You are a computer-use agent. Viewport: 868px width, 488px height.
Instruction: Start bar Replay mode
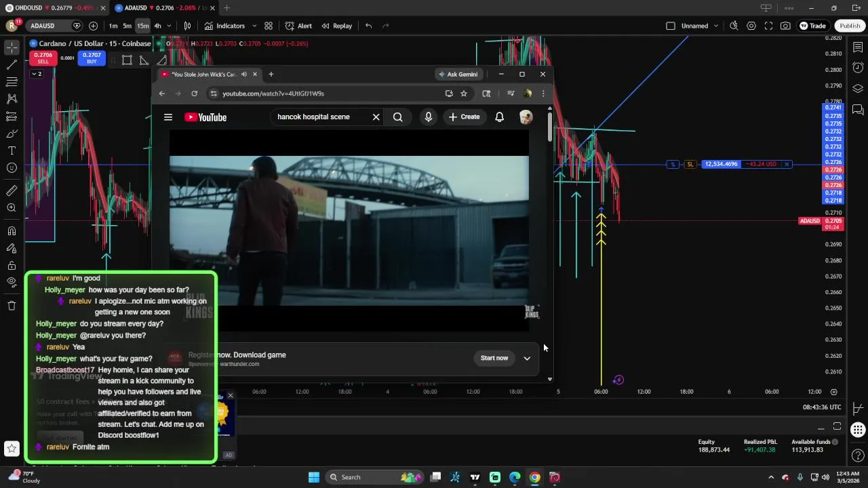336,26
